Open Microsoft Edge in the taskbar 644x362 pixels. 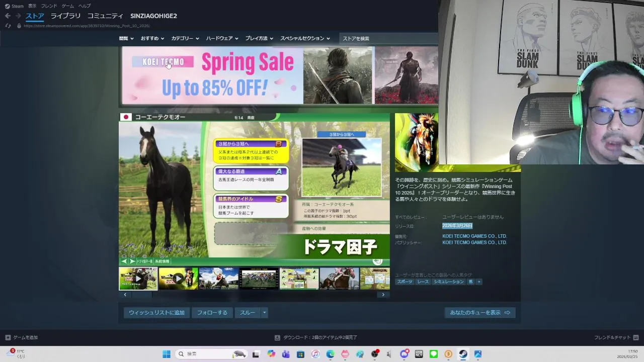pos(330,354)
